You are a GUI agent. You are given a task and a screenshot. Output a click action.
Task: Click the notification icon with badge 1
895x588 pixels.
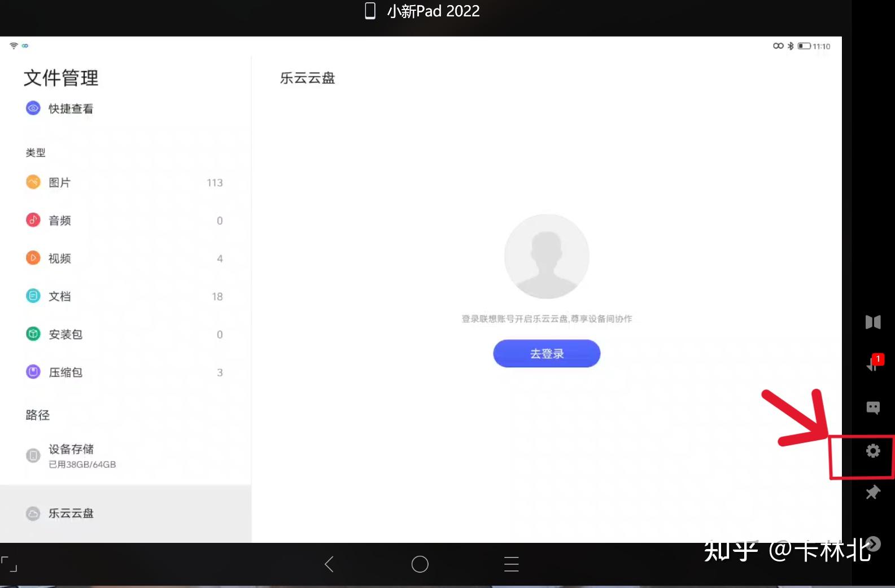point(874,363)
